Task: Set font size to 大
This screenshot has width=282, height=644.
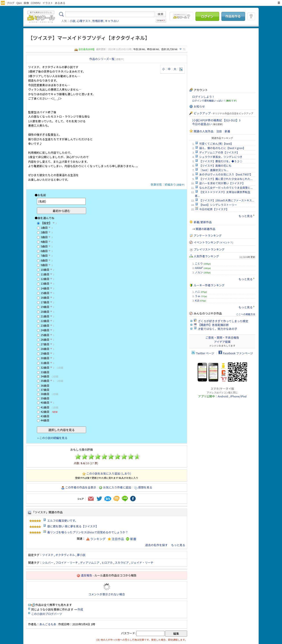Action: click(175, 69)
